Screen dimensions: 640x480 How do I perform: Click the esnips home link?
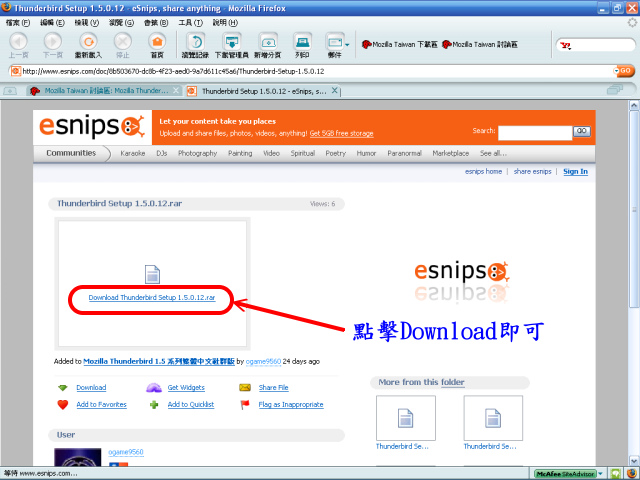point(483,171)
